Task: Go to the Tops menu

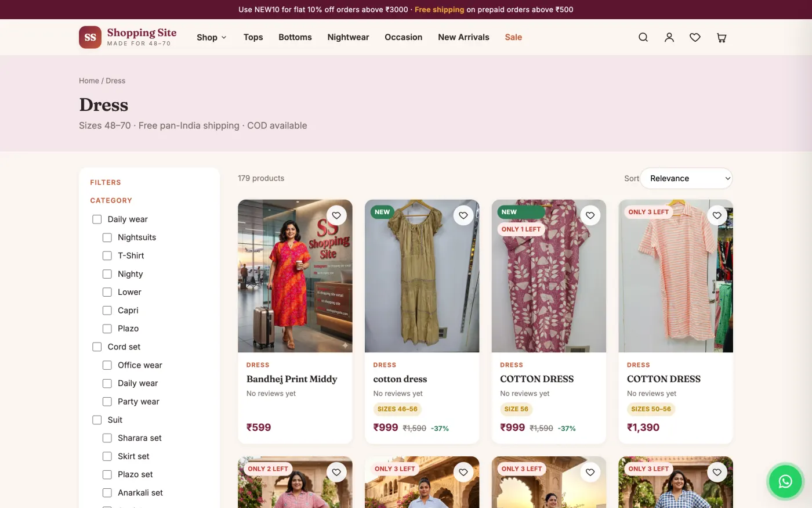Action: [x=253, y=37]
